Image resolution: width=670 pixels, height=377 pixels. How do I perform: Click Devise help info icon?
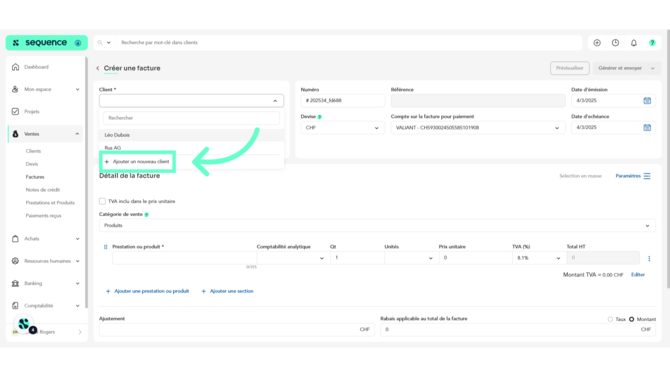pyautogui.click(x=320, y=117)
